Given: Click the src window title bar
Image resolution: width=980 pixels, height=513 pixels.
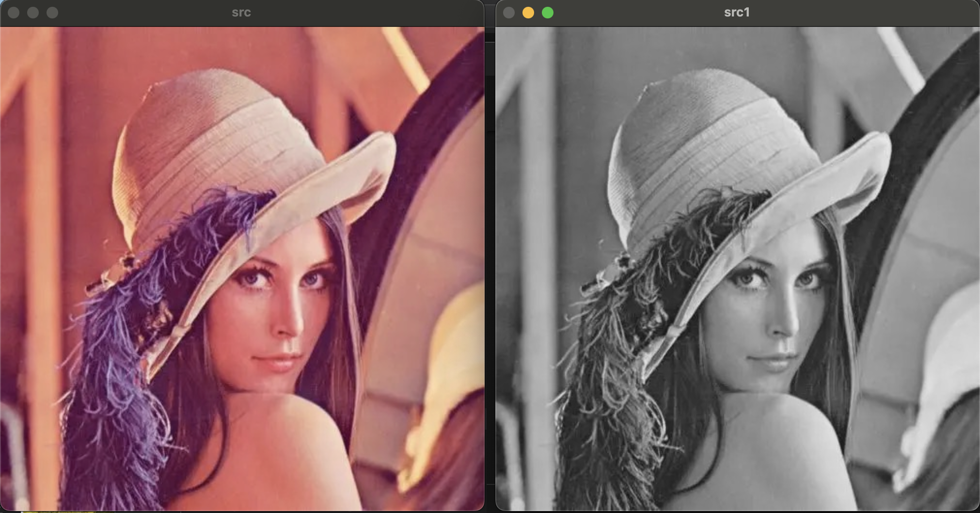Looking at the screenshot, I should coord(241,13).
